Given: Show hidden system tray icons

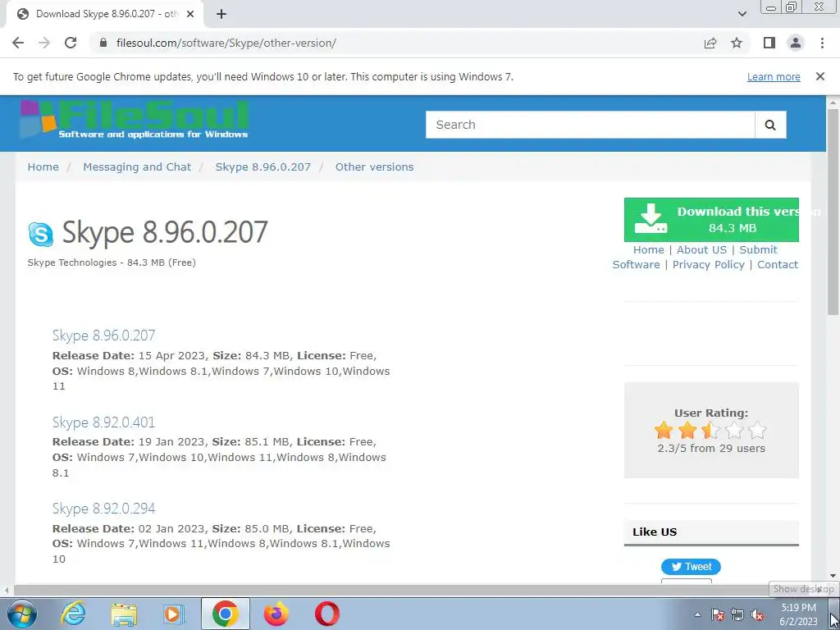Looking at the screenshot, I should (x=697, y=614).
